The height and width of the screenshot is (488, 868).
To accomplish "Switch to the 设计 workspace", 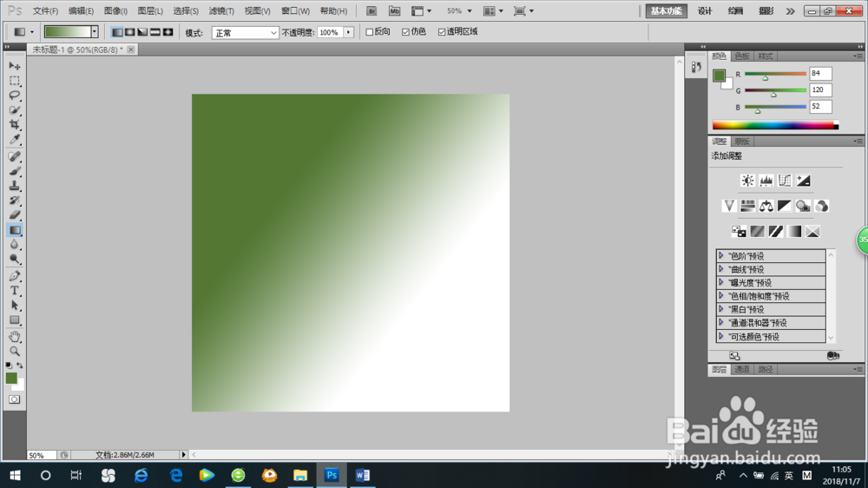I will pyautogui.click(x=705, y=11).
